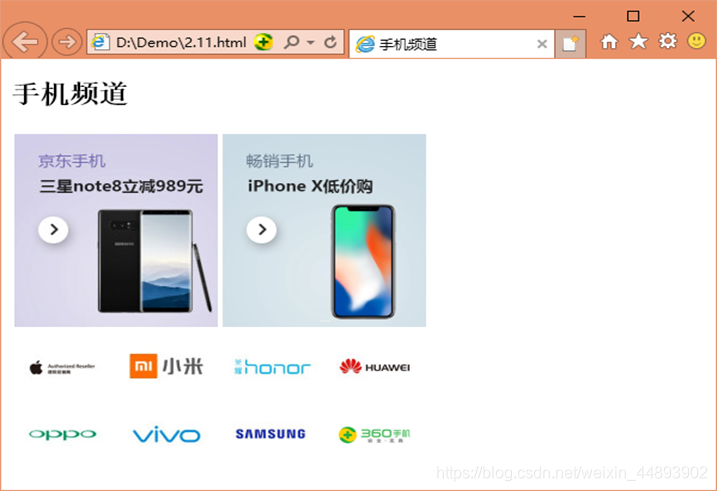Click the arrow button on 京东手机 card
This screenshot has width=717, height=491.
tap(54, 229)
